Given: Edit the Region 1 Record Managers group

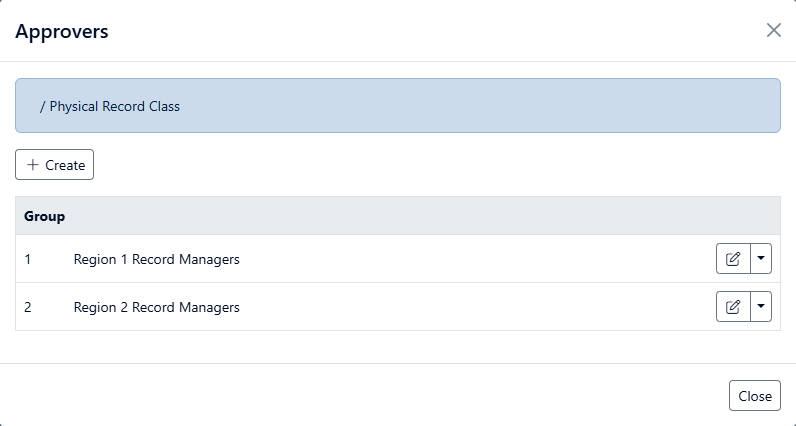Looking at the screenshot, I should coord(733,259).
